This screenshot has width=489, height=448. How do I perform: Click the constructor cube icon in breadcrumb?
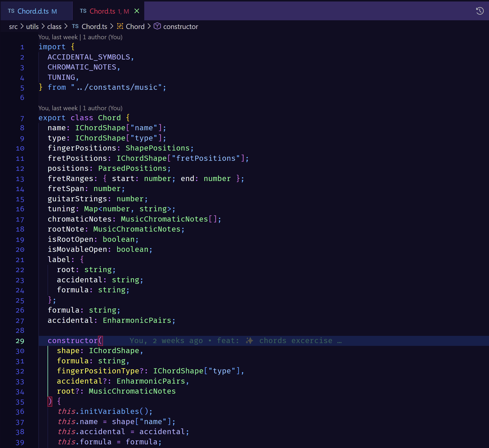tap(157, 26)
